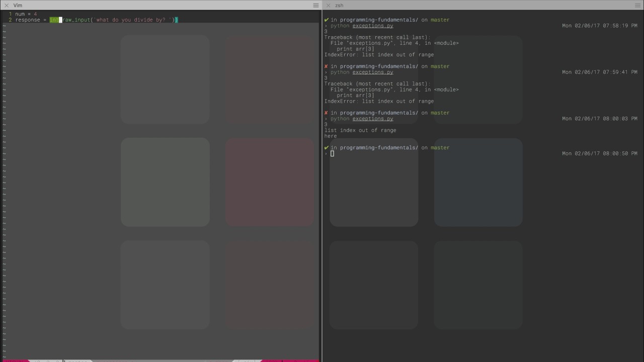The height and width of the screenshot is (362, 644).
Task: Click 'exceptions.py' in the 07:58:19 PM command
Action: [373, 26]
